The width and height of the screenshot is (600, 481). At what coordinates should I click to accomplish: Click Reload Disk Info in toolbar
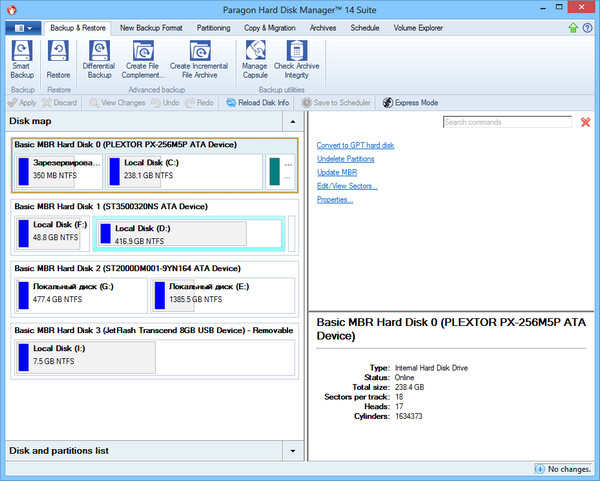(258, 103)
